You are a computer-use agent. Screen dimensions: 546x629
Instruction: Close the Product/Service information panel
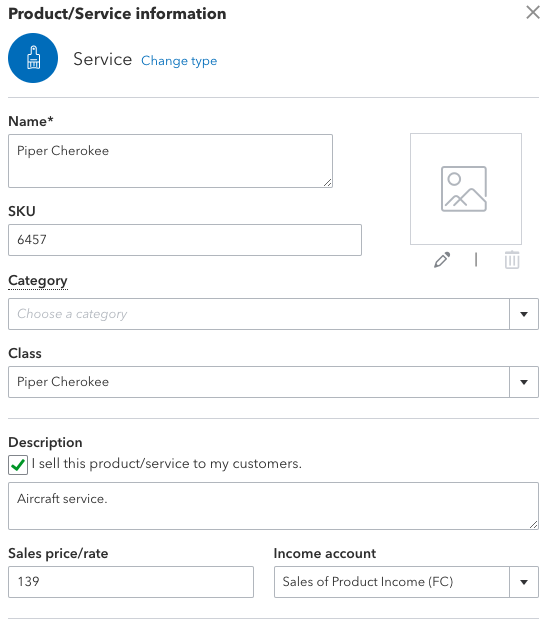(533, 12)
